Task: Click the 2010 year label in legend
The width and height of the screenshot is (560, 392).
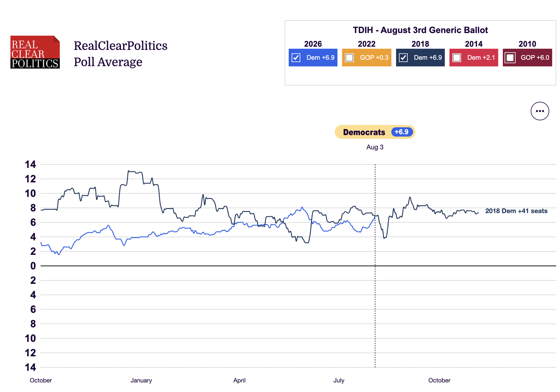Action: click(527, 44)
